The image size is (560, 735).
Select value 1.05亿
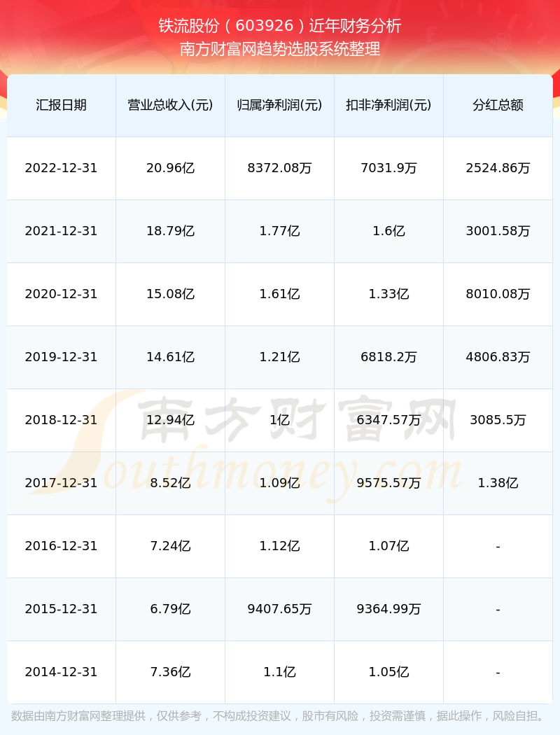pyautogui.click(x=389, y=672)
